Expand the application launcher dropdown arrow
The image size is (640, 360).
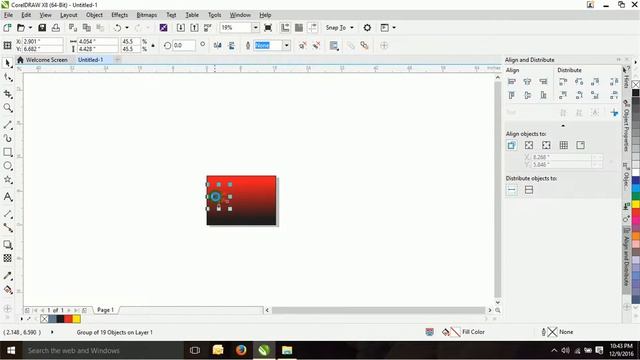click(x=394, y=28)
